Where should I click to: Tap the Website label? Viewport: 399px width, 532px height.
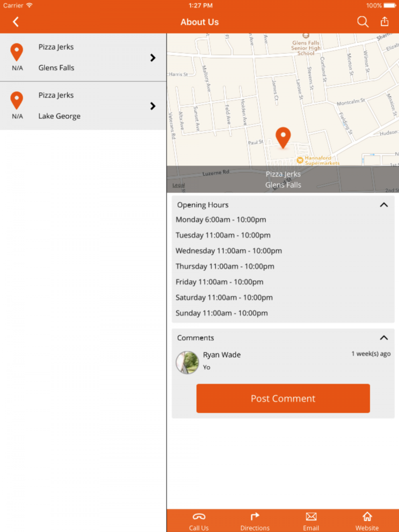(367, 528)
